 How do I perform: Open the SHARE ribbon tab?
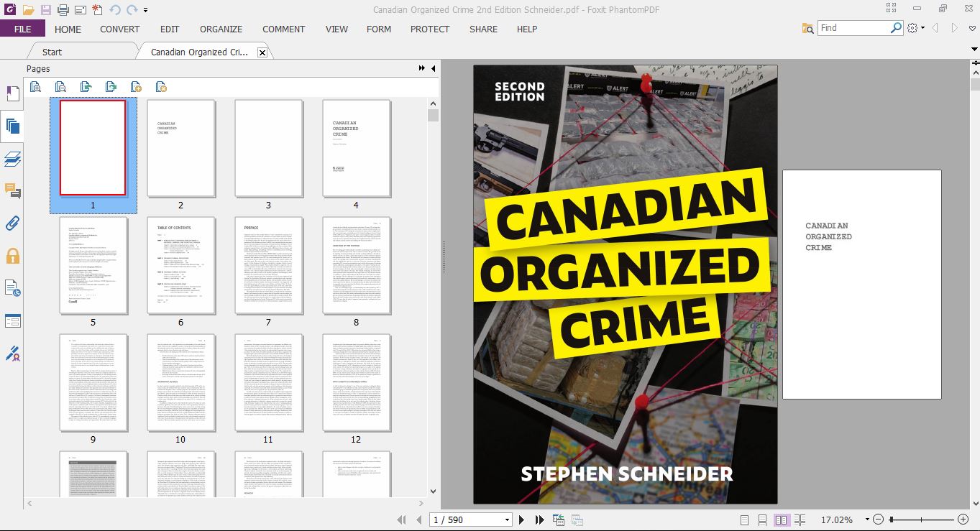point(483,29)
